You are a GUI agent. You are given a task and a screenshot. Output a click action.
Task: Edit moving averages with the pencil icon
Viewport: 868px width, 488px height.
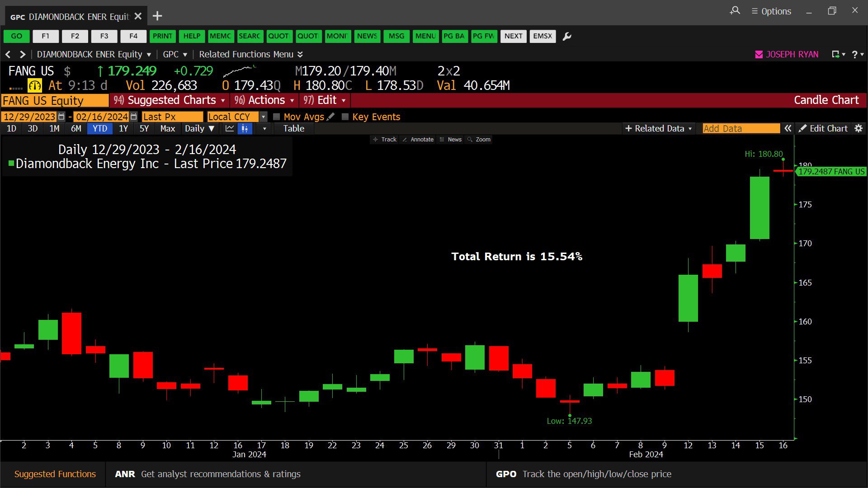(x=331, y=117)
